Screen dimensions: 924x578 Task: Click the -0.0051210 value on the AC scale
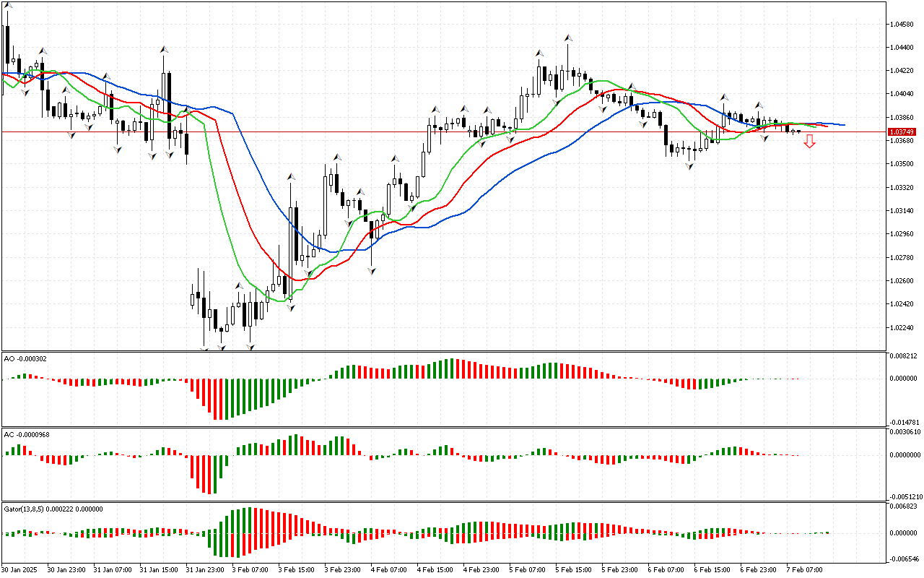(905, 497)
